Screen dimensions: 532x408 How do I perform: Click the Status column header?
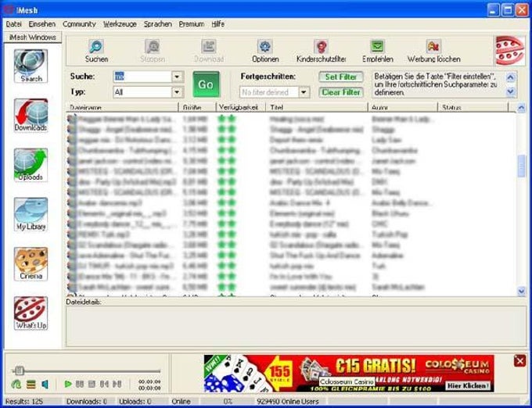pos(473,107)
